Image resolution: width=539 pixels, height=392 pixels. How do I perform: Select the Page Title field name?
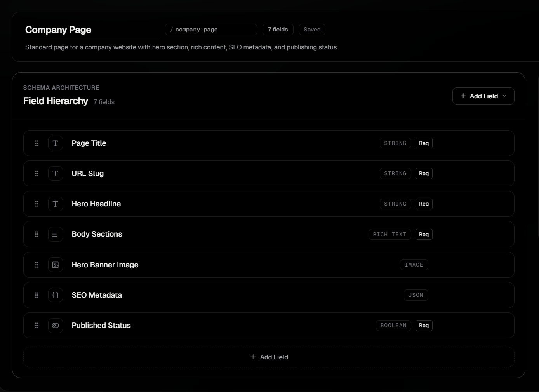pyautogui.click(x=89, y=143)
